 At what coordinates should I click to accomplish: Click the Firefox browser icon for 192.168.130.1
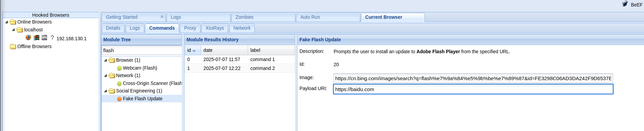tap(28, 38)
